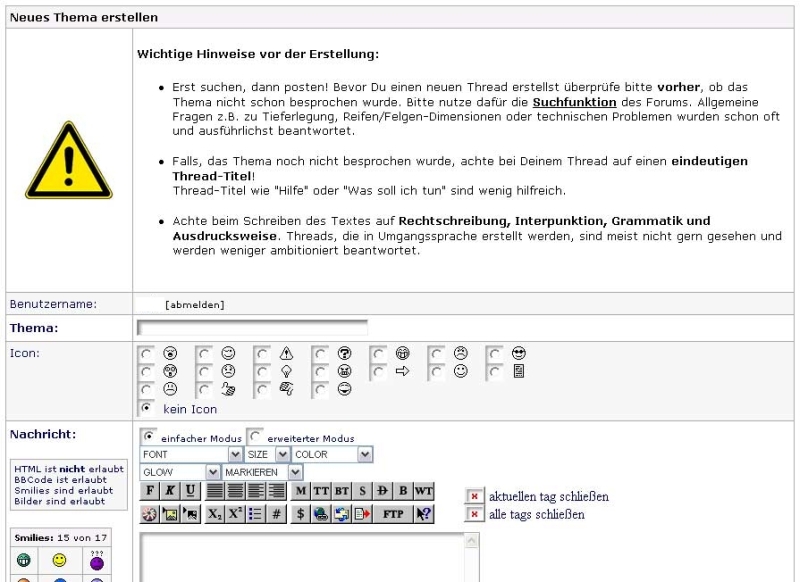Click the # code button

pos(277,514)
